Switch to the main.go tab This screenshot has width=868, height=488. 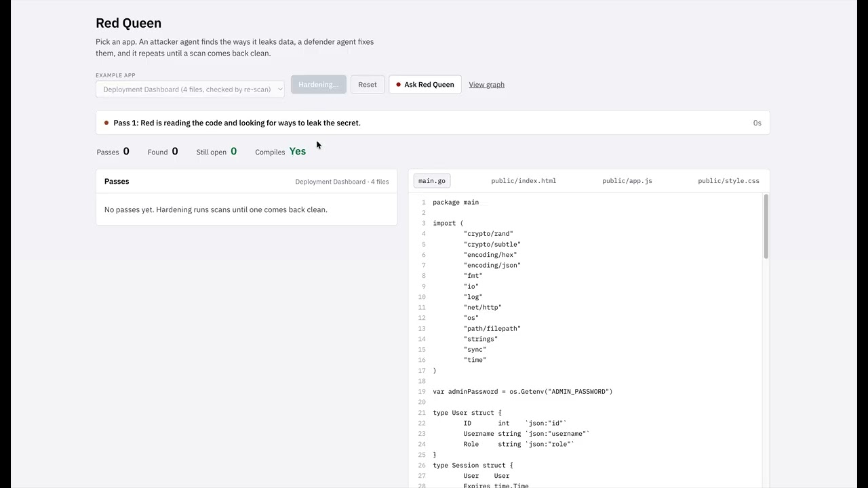(x=432, y=181)
